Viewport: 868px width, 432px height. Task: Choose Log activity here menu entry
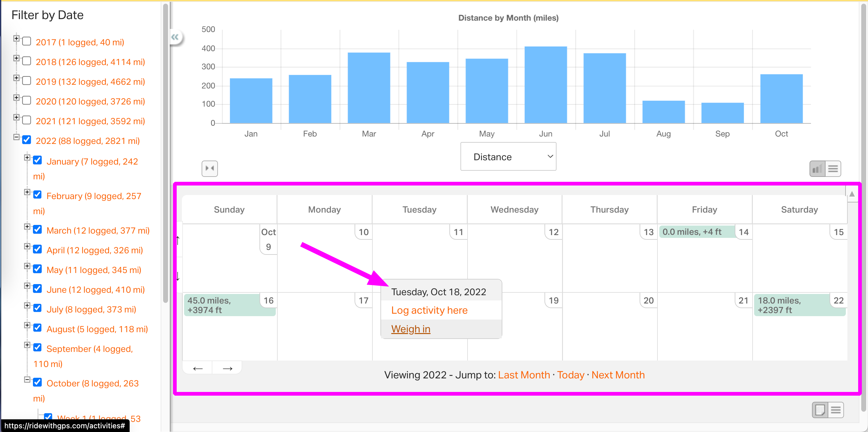click(429, 310)
